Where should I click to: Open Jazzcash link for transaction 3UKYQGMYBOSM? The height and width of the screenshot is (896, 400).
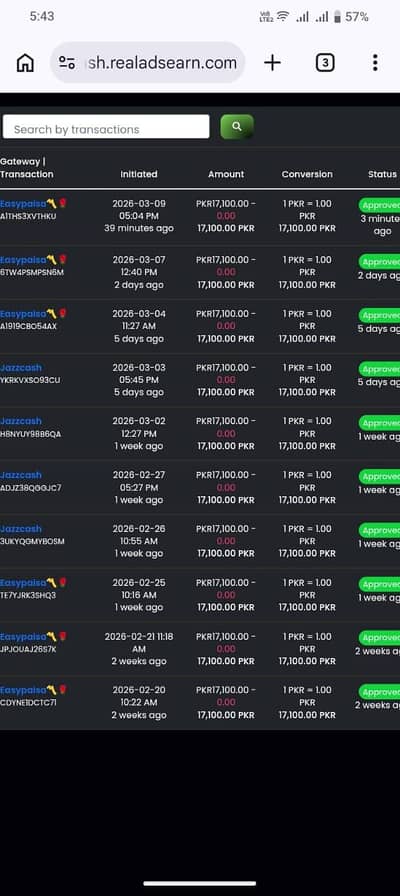tap(21, 529)
